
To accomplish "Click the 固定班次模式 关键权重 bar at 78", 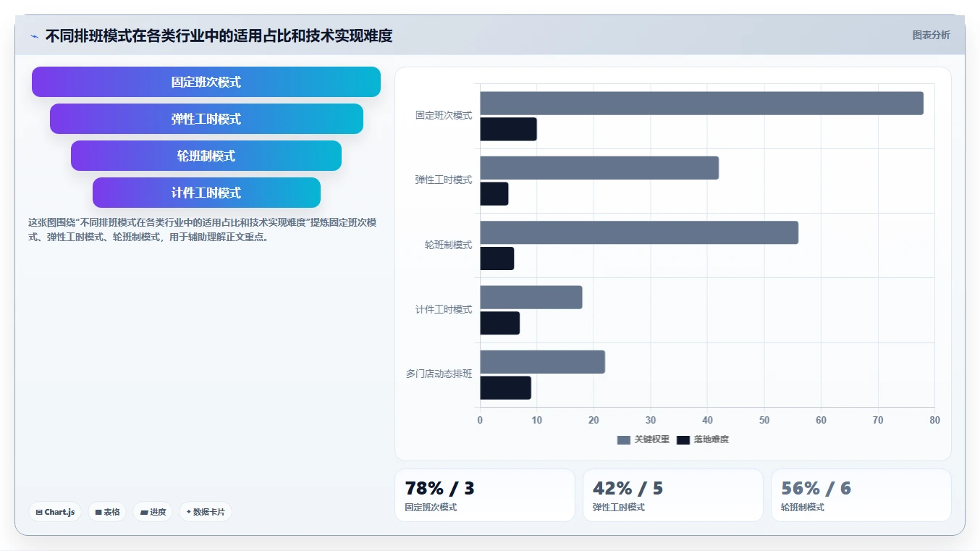I will pos(701,103).
